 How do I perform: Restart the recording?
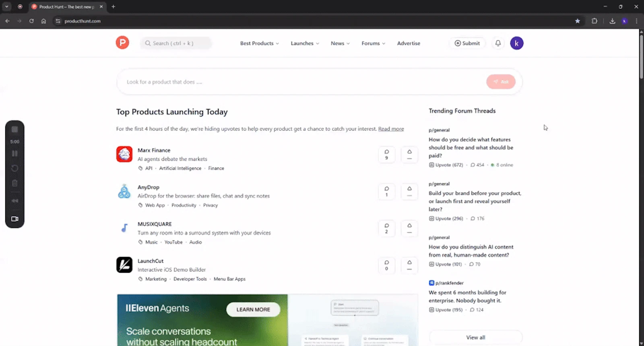coord(15,168)
